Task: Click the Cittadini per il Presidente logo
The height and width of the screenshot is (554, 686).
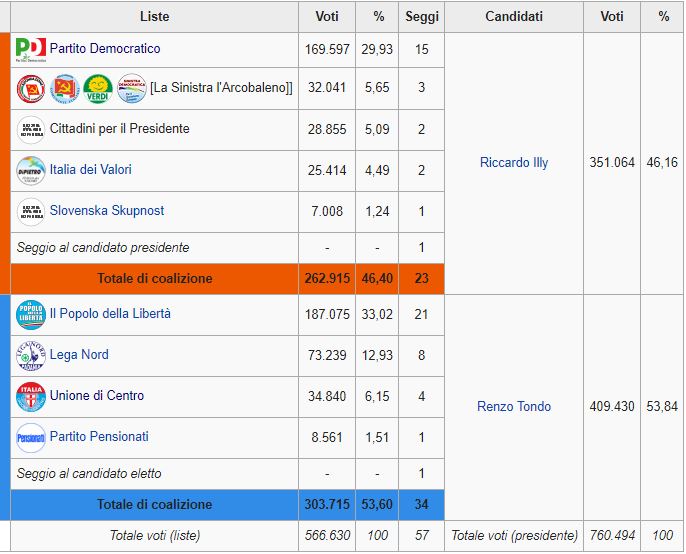Action: click(30, 129)
